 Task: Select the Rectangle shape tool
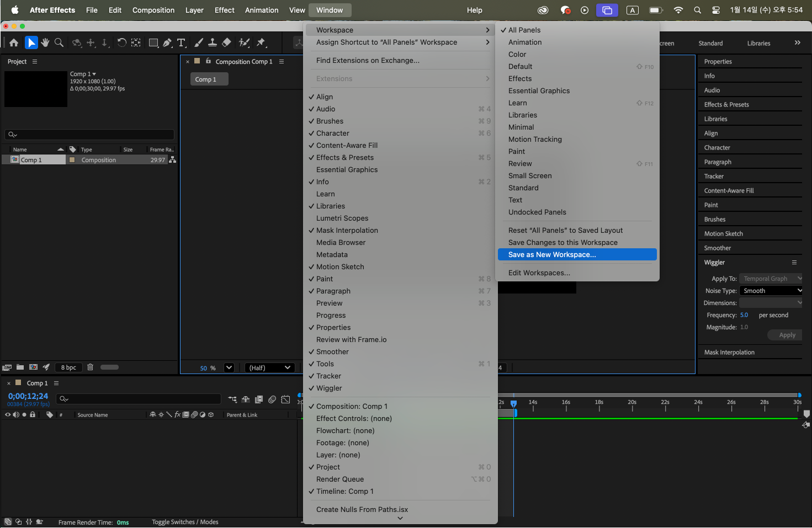153,42
